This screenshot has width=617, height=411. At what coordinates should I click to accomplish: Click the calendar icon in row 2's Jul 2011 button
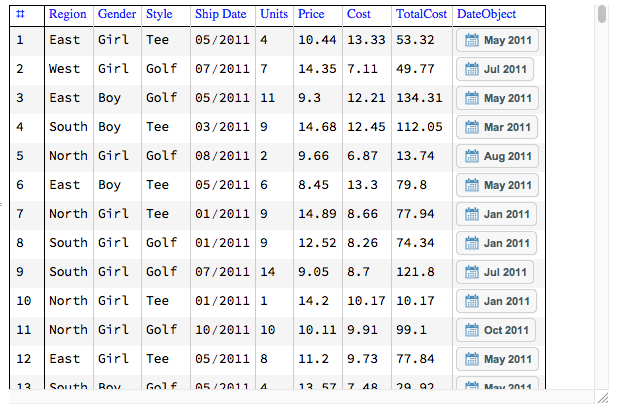471,69
